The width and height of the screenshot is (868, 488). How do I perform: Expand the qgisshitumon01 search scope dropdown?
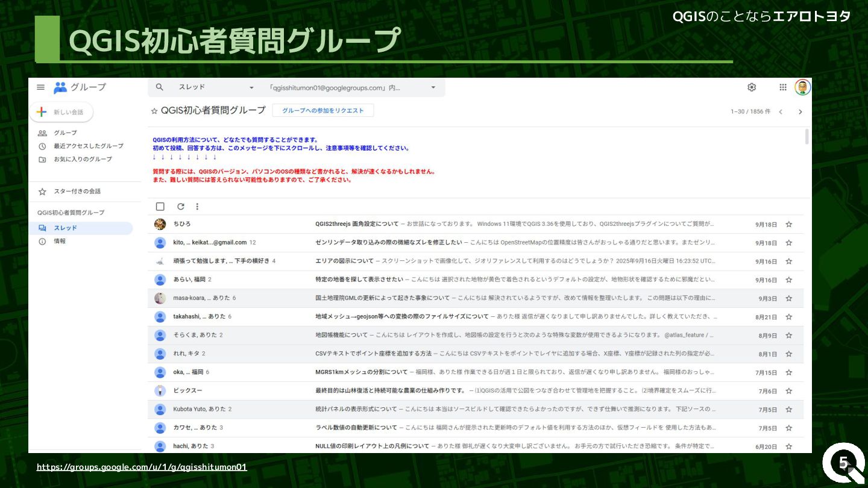(x=433, y=88)
